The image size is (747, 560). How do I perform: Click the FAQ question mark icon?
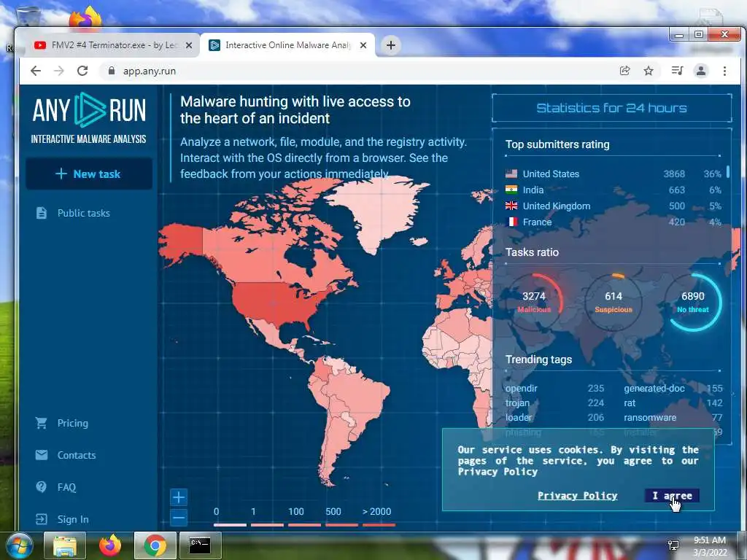coord(42,486)
